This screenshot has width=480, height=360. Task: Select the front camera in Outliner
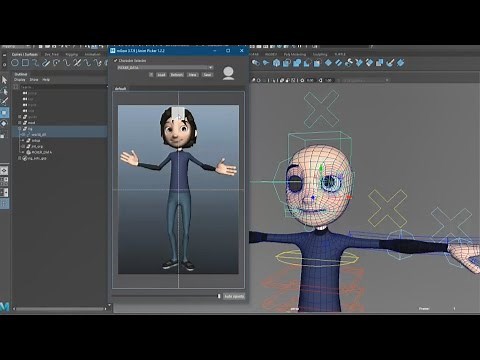coord(32,105)
